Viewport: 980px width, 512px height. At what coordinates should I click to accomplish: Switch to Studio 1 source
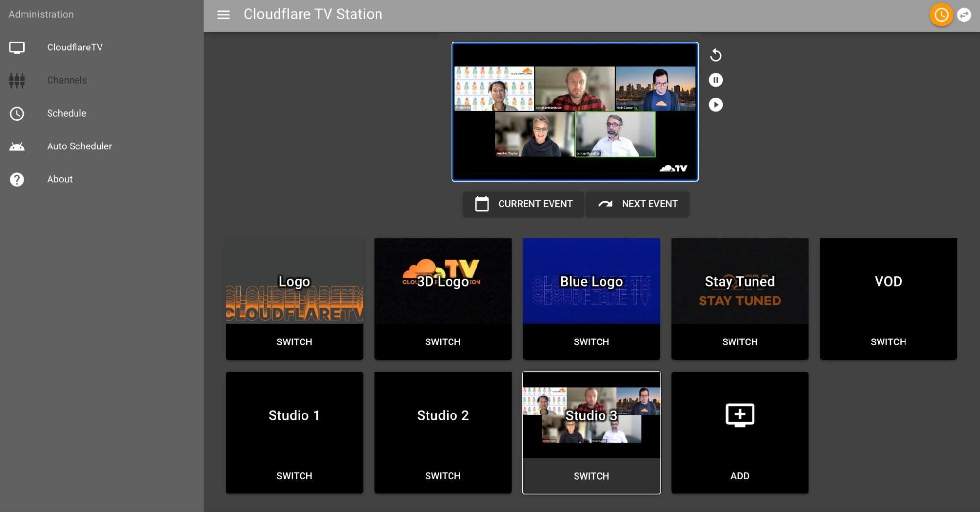tap(294, 476)
